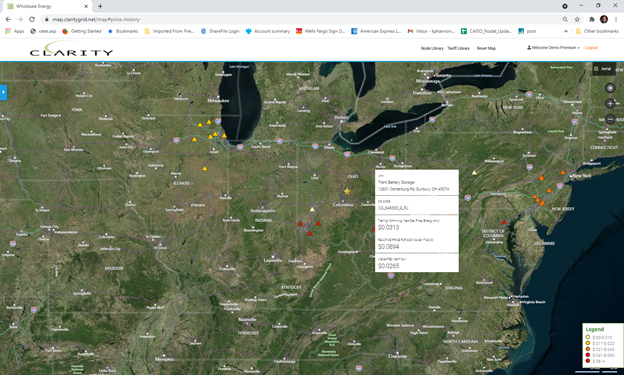Open the browser extensions puzzle icon
Image resolution: width=624 pixels, height=375 pixels.
(x=592, y=19)
